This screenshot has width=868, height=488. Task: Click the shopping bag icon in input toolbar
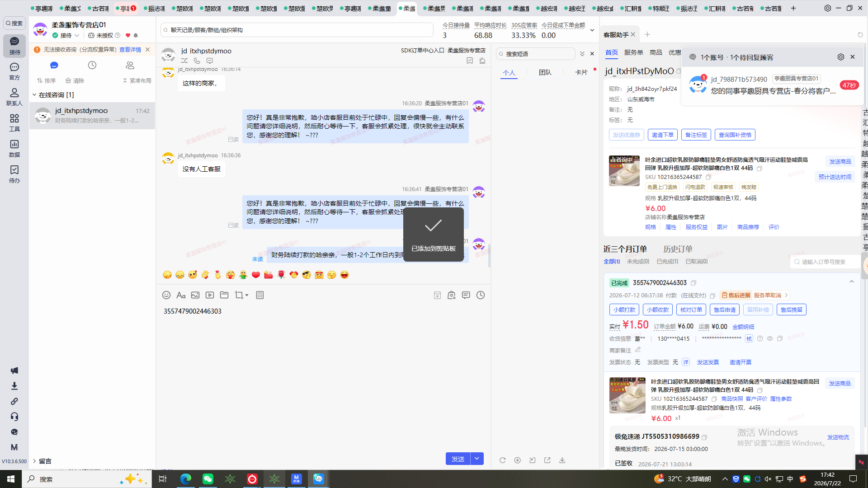(x=452, y=295)
